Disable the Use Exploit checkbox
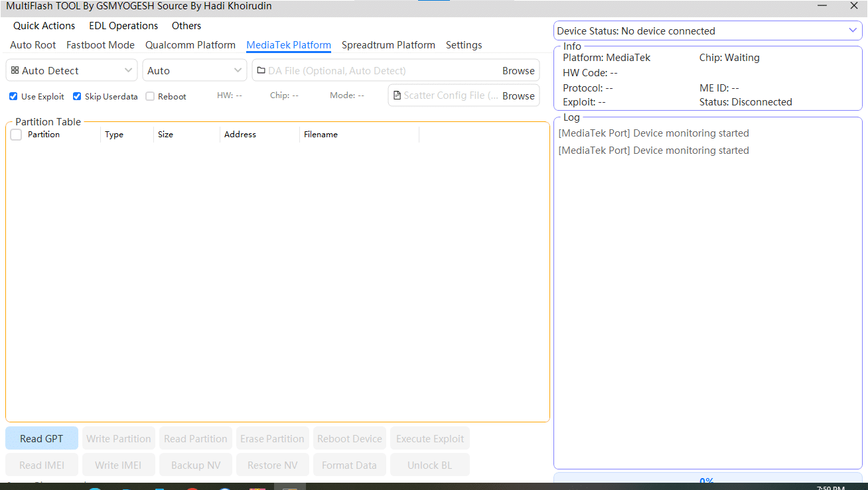The height and width of the screenshot is (490, 868). pos(13,97)
